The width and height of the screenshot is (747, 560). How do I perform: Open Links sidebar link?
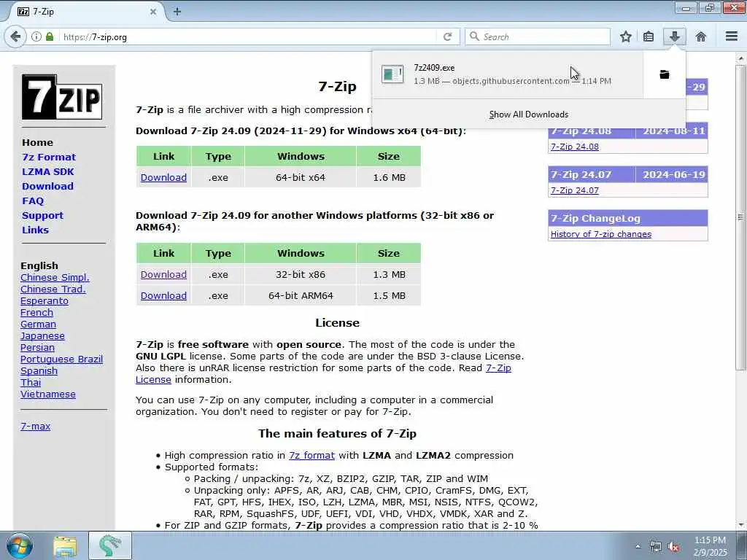tap(35, 230)
